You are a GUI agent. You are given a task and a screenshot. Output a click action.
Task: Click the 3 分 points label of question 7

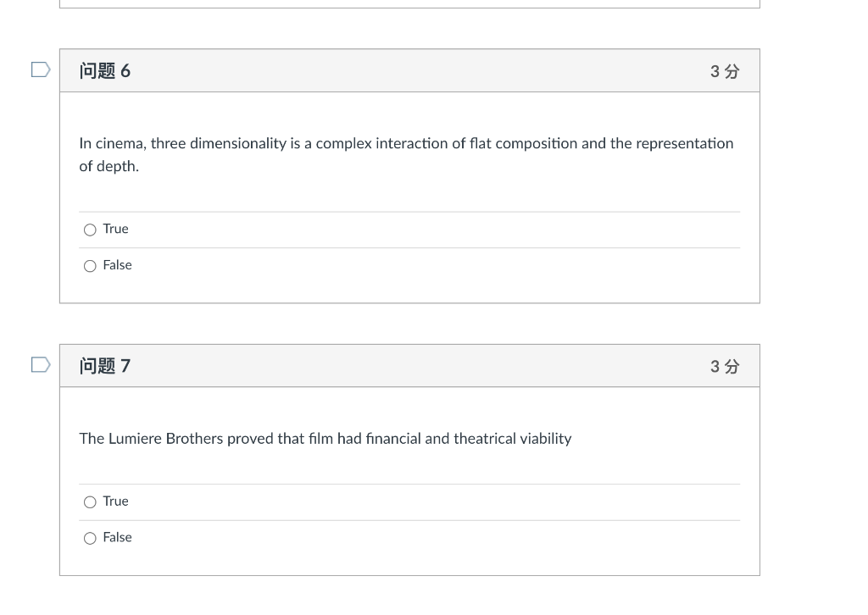click(x=726, y=366)
